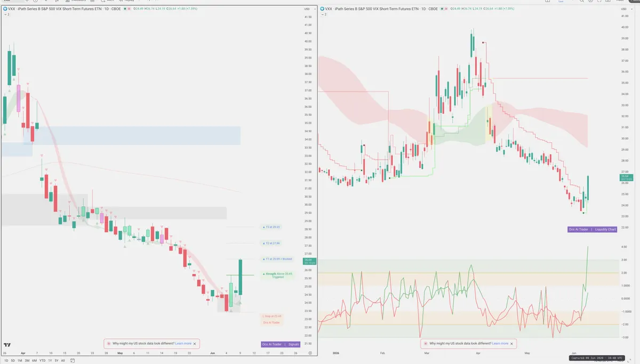Screen dimensions: 640x364
Task: Click the T2 at 27.86 target label
Action: click(273, 243)
